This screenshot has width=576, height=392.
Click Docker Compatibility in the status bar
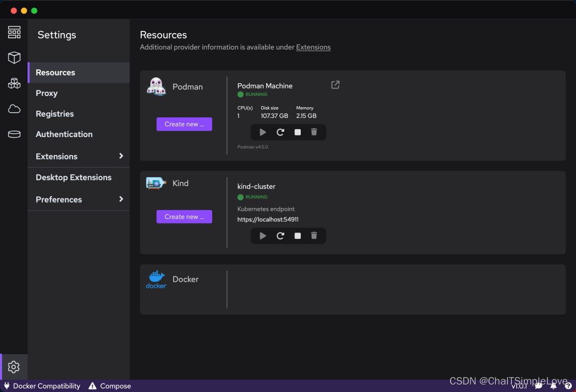46,386
